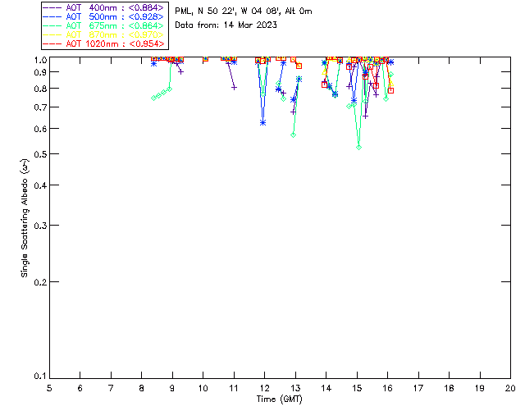The height and width of the screenshot is (420, 525).
Task: Click the AOT 870nm yellow legend entry
Action: click(104, 34)
